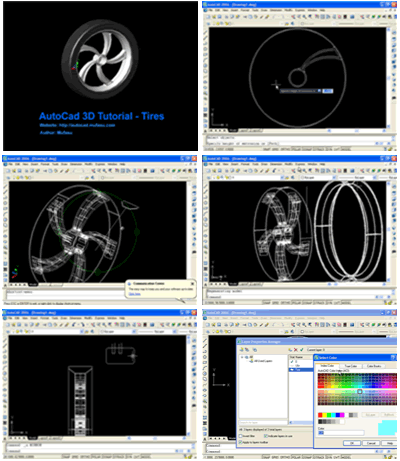This screenshot has height=461, width=400.
Task: Toggle POLAR in the two-wheel wireframe window status bar
Action: tap(296, 303)
